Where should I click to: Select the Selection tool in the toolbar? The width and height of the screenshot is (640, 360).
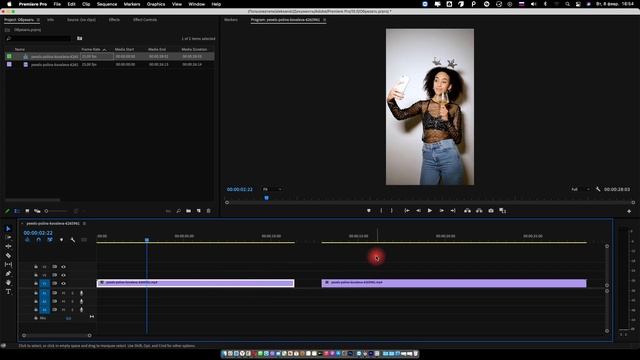pyautogui.click(x=8, y=229)
